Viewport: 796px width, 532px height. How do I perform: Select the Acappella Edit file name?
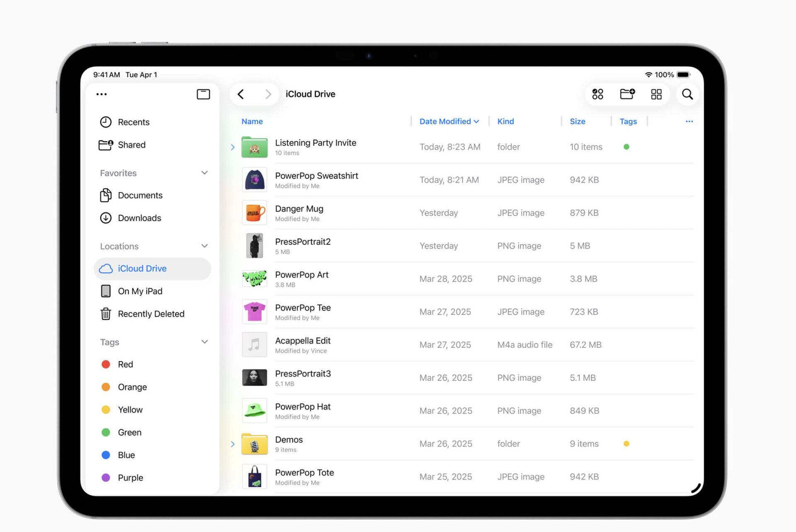[303, 341]
